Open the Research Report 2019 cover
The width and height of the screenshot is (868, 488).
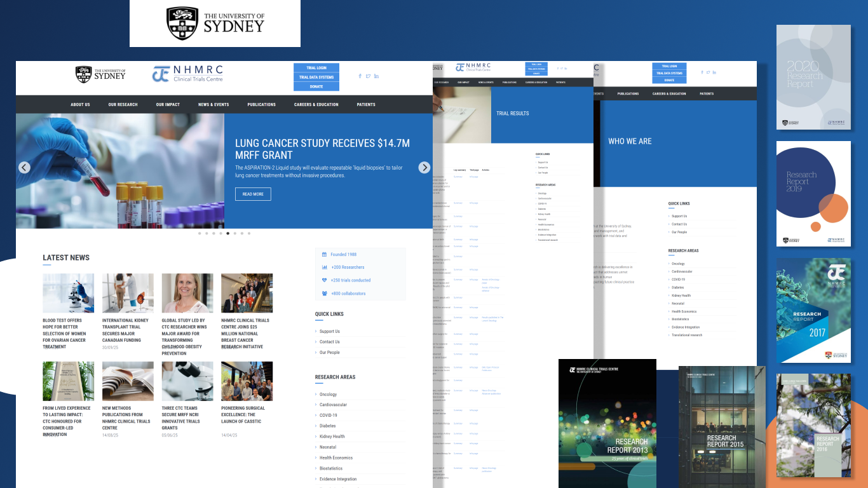(813, 194)
